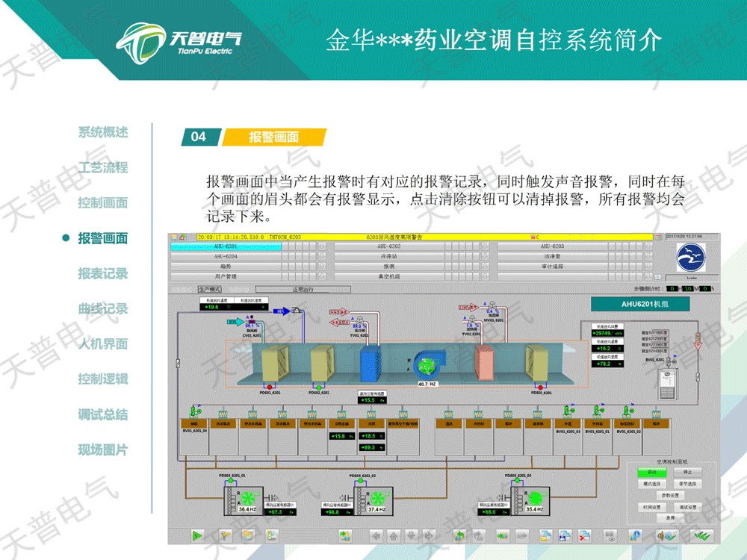Click the red X delete icon in toolbar
This screenshot has height=560, width=747.
coord(585,536)
